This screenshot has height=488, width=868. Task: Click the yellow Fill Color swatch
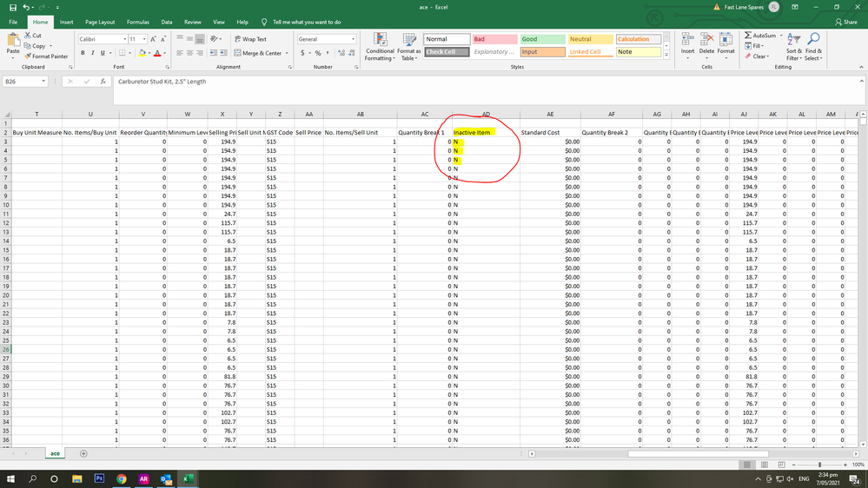tap(142, 53)
